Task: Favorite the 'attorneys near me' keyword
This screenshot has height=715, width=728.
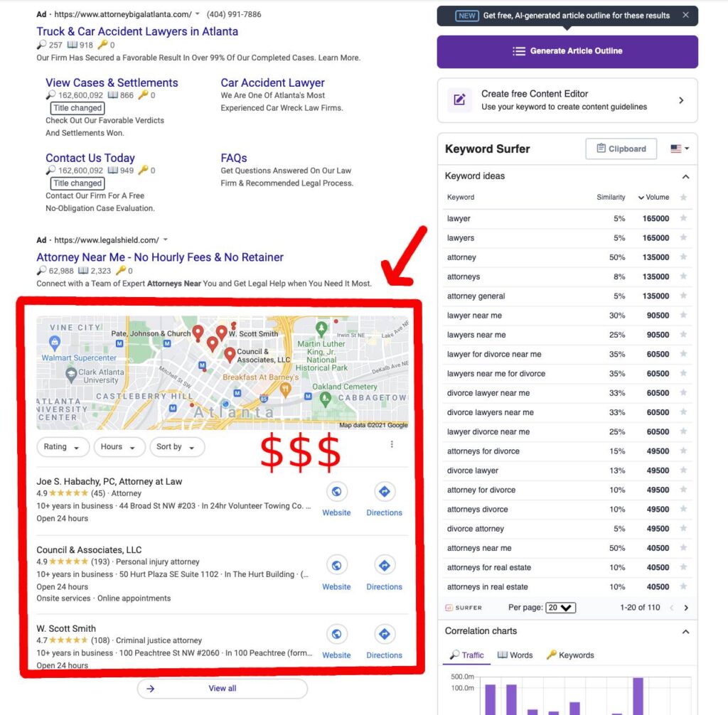Action: coord(684,548)
